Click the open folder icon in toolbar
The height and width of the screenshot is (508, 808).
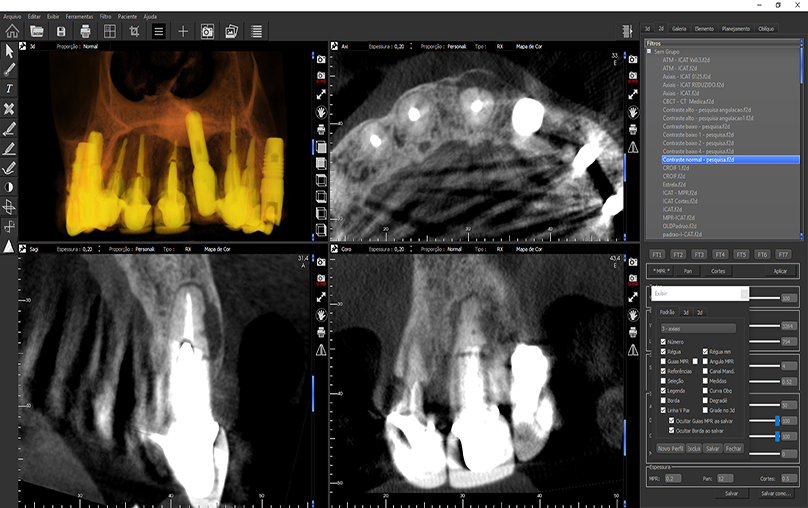tap(36, 31)
